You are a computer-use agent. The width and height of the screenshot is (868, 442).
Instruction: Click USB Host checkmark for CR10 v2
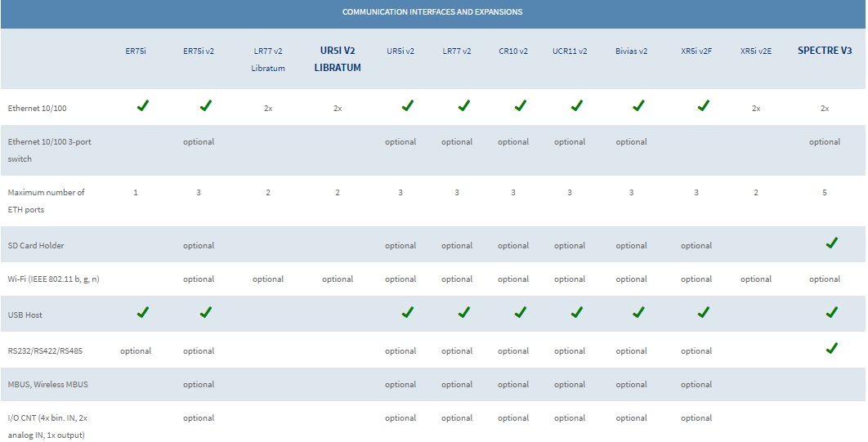(521, 312)
